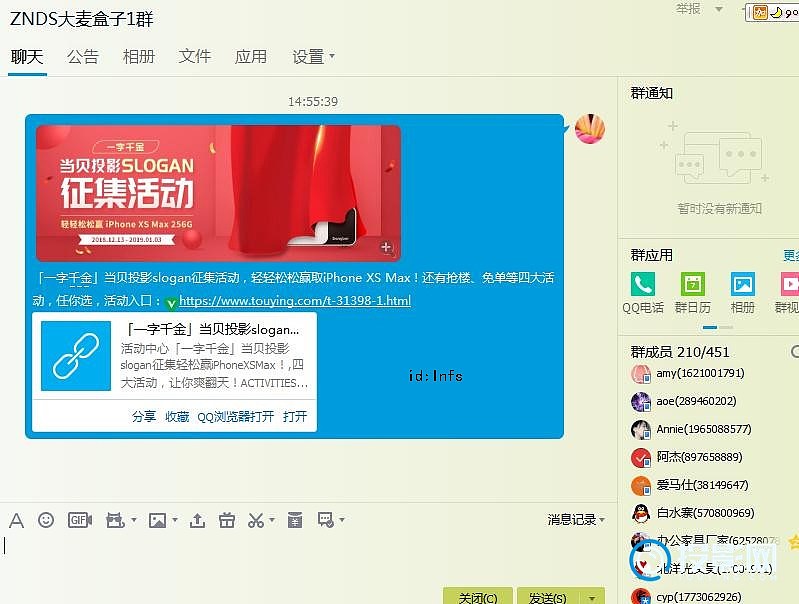Click the send picture icon

pos(157,520)
